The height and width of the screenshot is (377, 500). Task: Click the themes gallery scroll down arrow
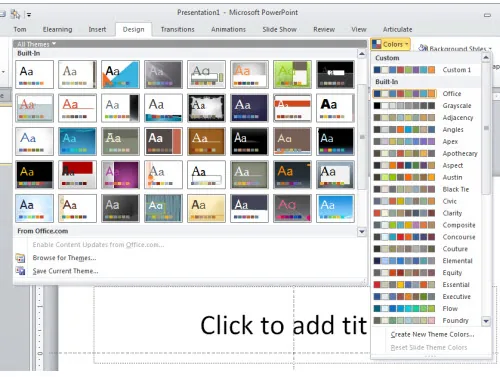pos(362,232)
